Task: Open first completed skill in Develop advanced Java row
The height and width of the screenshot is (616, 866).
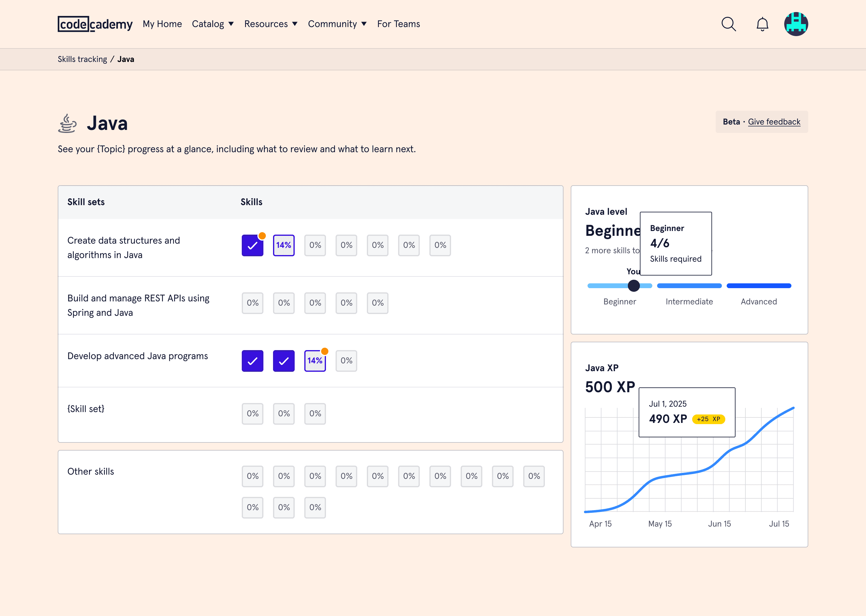Action: click(253, 361)
